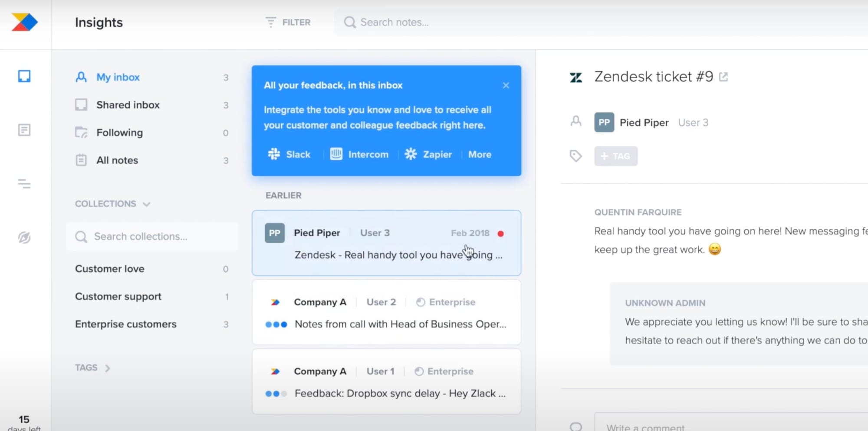Click the Insights page title

click(x=99, y=23)
